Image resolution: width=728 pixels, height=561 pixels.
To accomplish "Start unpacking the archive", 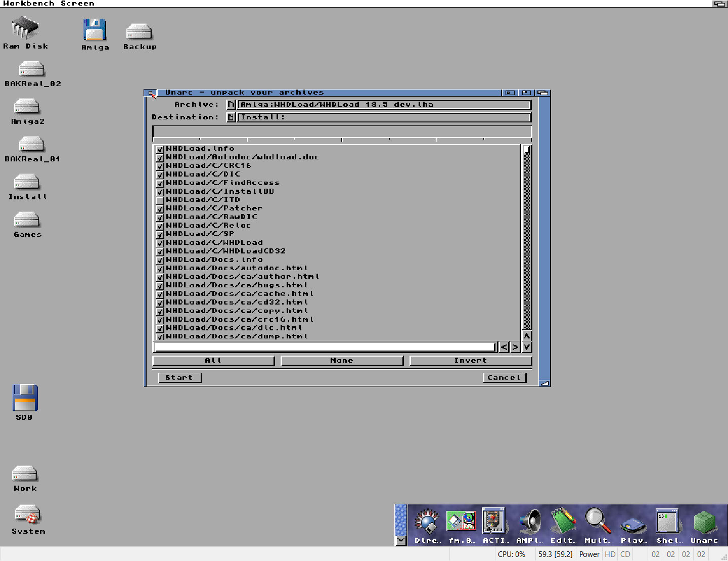I will (179, 378).
